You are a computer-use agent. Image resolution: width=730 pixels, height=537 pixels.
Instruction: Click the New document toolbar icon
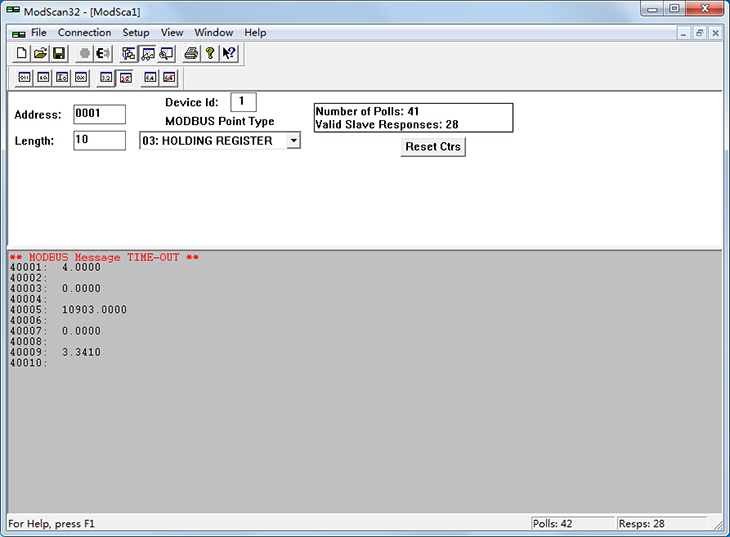point(22,53)
